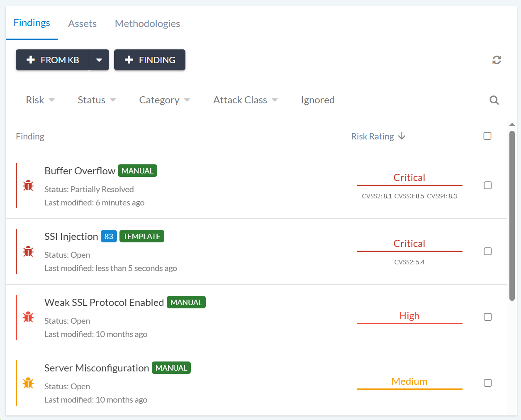
Task: Switch to the Assets tab
Action: (82, 24)
